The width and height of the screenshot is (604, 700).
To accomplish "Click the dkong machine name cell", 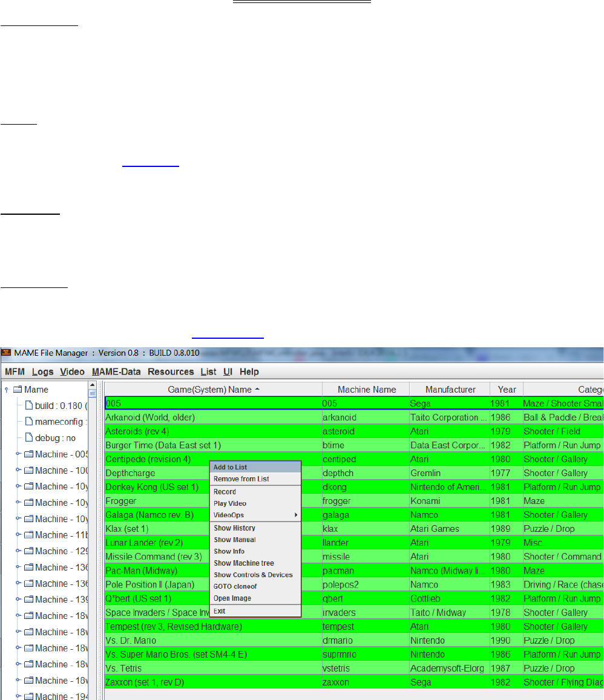I will tap(366, 487).
